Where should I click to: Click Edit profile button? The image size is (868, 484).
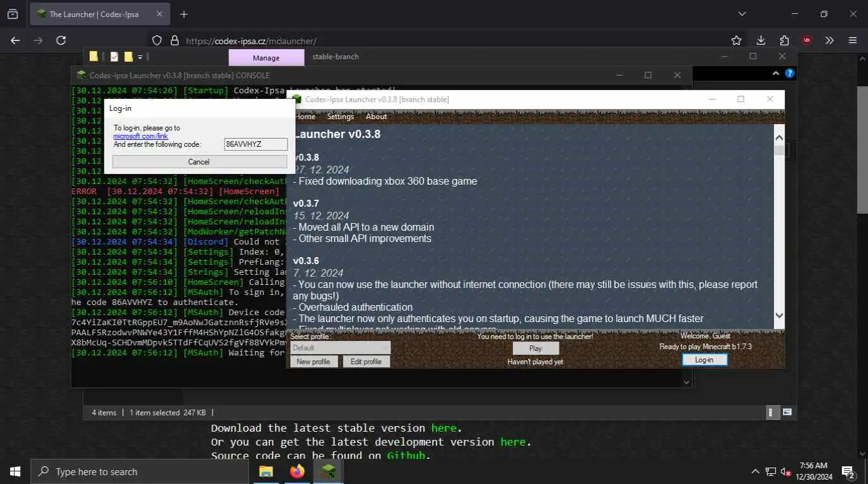(366, 362)
